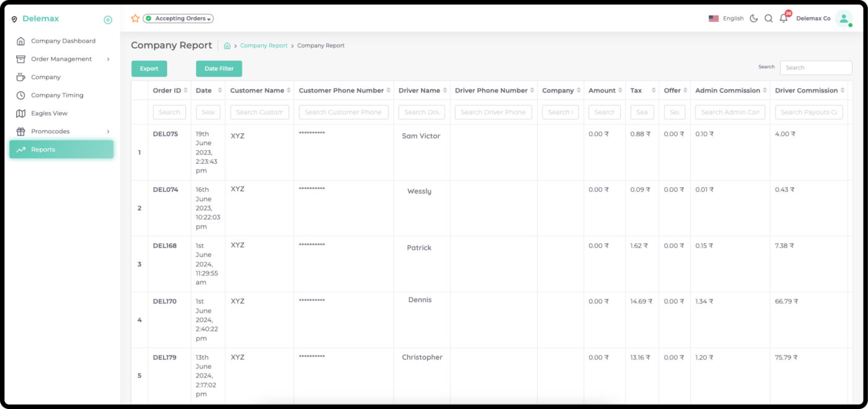Click the star favorite icon
The image size is (868, 409).
[135, 19]
